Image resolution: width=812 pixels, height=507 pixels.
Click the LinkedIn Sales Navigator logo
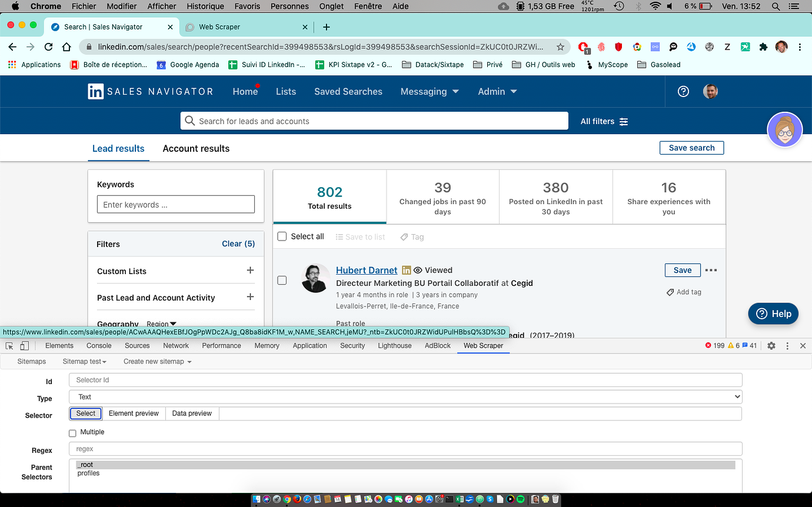point(150,91)
